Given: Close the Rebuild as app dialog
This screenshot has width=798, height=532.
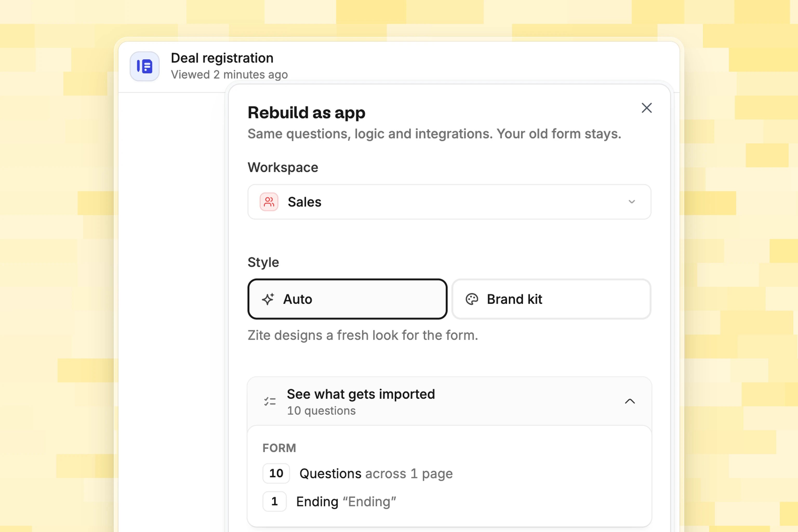Looking at the screenshot, I should point(647,108).
